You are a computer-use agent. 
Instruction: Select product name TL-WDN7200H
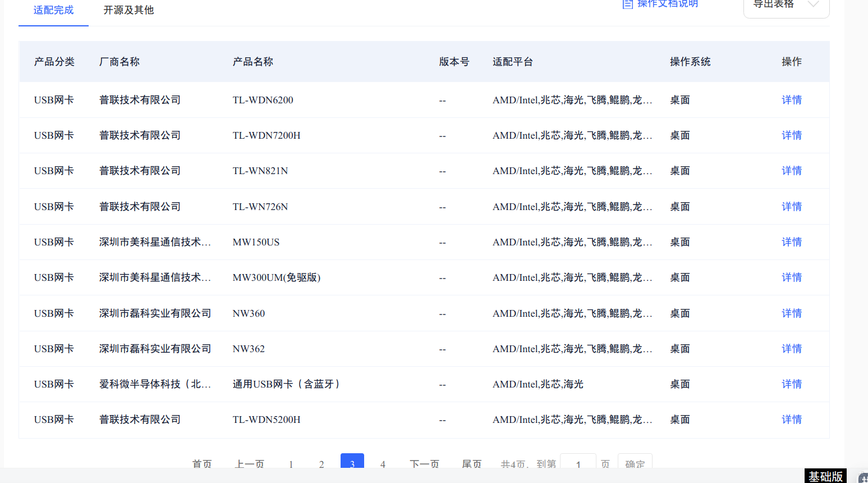[x=267, y=135]
